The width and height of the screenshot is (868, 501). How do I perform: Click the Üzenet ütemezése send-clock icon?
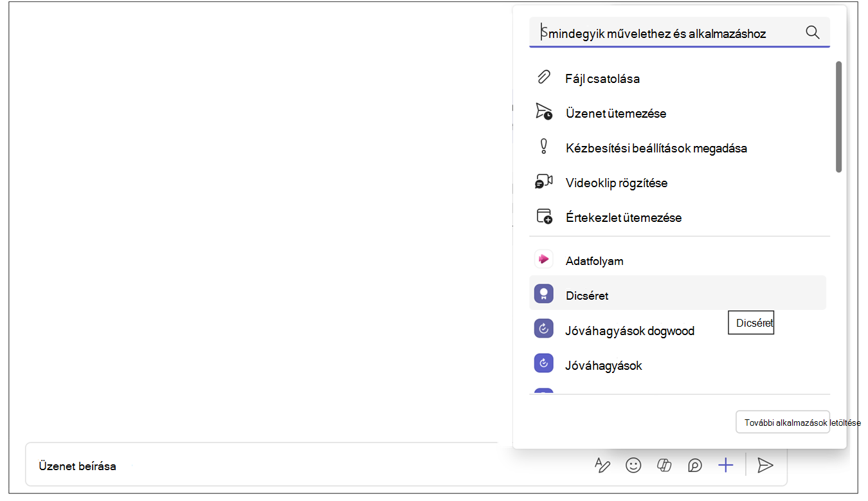[x=544, y=112]
